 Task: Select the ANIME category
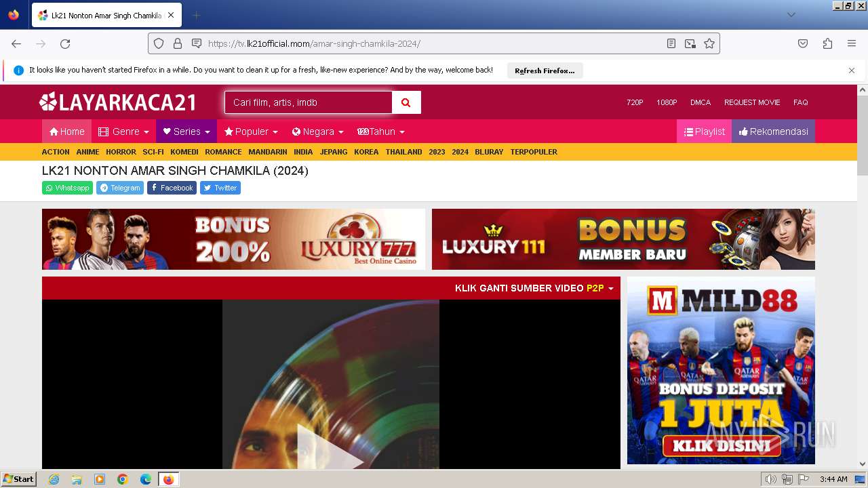pyautogui.click(x=87, y=152)
